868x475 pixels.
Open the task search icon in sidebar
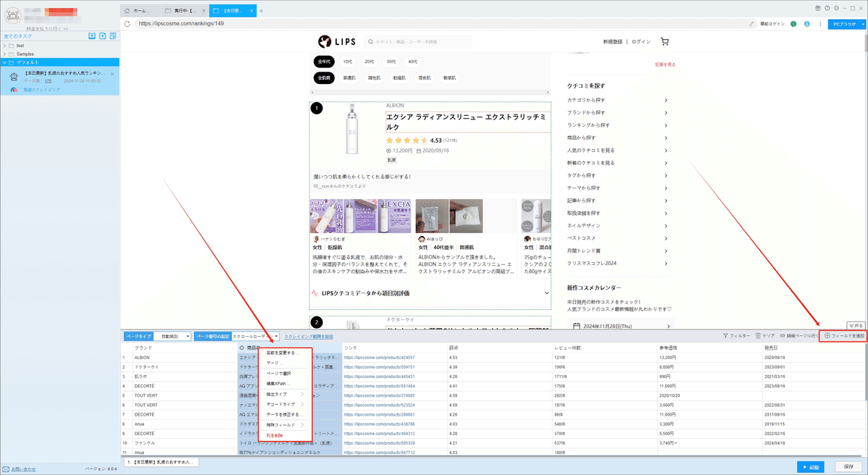point(114,35)
